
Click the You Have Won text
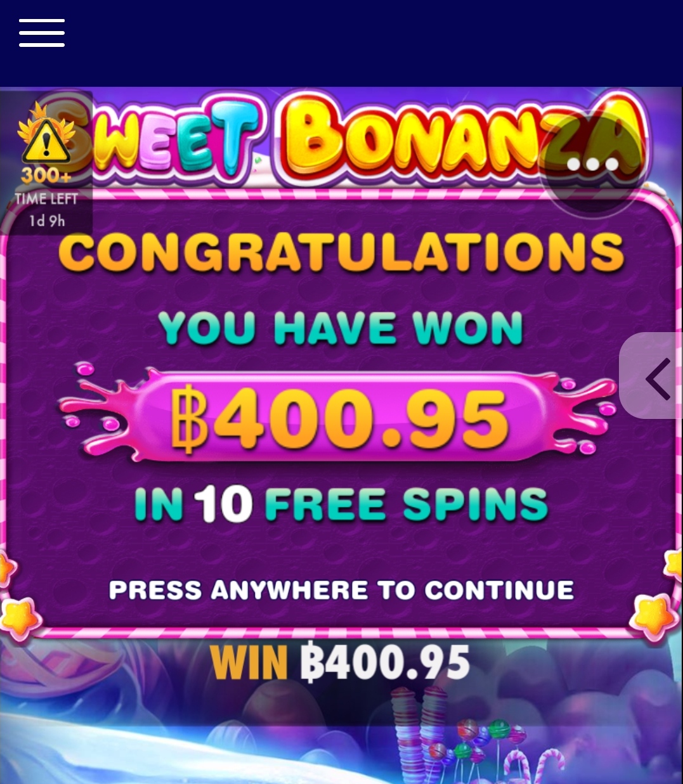pos(341,328)
